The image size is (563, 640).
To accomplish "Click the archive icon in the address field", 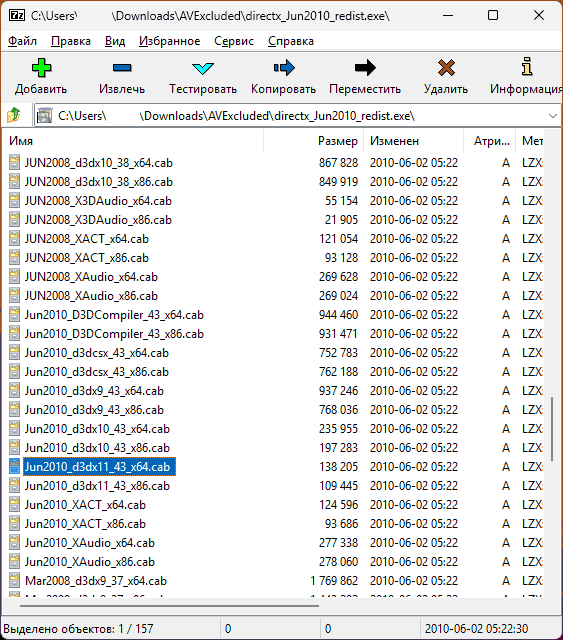I will (44, 116).
